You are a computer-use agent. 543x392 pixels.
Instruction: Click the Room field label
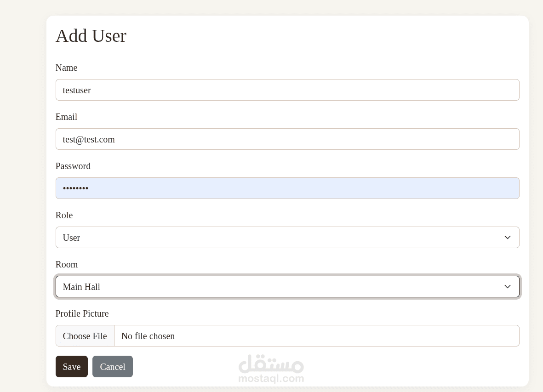coord(67,265)
